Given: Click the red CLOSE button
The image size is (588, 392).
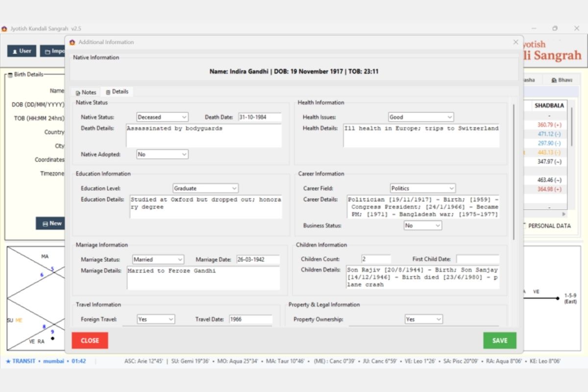Looking at the screenshot, I should 90,341.
